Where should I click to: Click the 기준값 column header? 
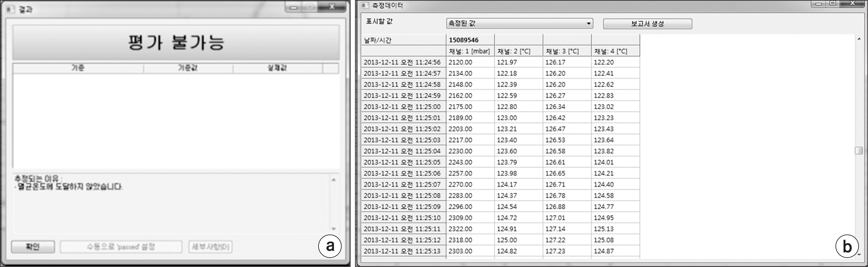pyautogui.click(x=188, y=68)
